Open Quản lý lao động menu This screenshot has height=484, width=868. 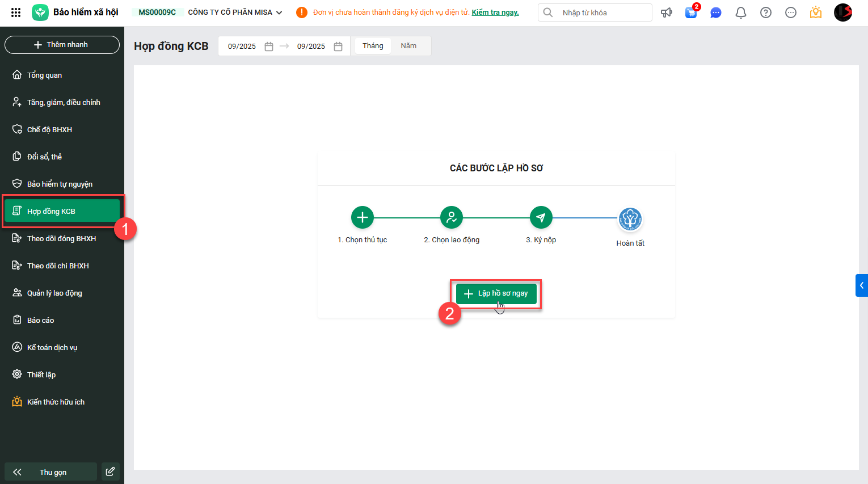[x=62, y=293]
